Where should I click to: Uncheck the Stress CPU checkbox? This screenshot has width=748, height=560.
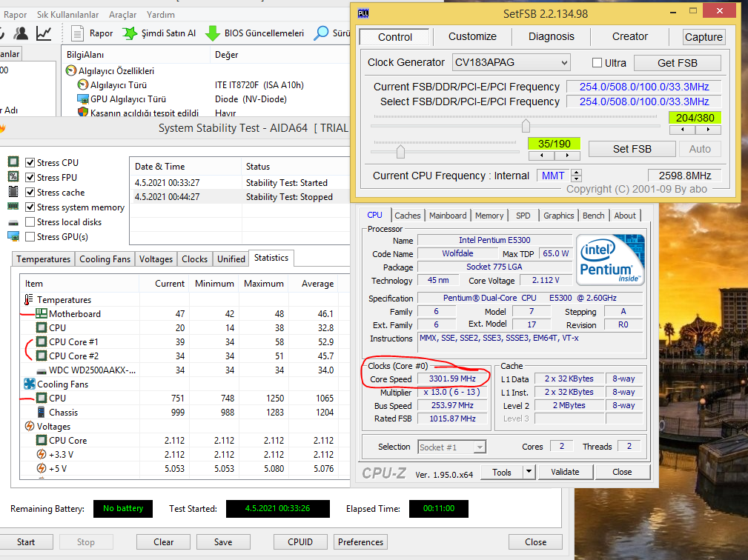[x=30, y=162]
